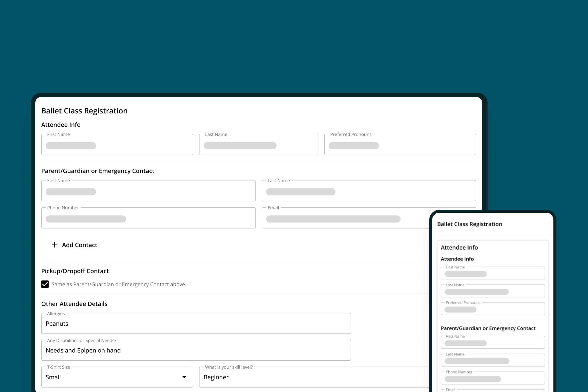Screen dimensions: 588x392
Task: Click the Add Contact button label
Action: point(79,245)
